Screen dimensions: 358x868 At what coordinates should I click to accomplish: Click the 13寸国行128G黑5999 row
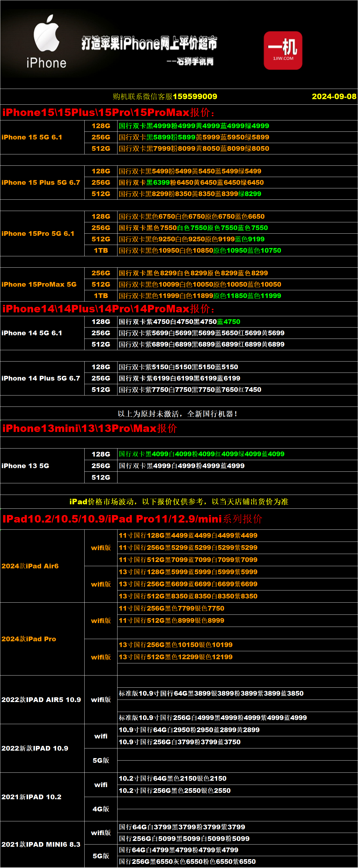point(237,572)
